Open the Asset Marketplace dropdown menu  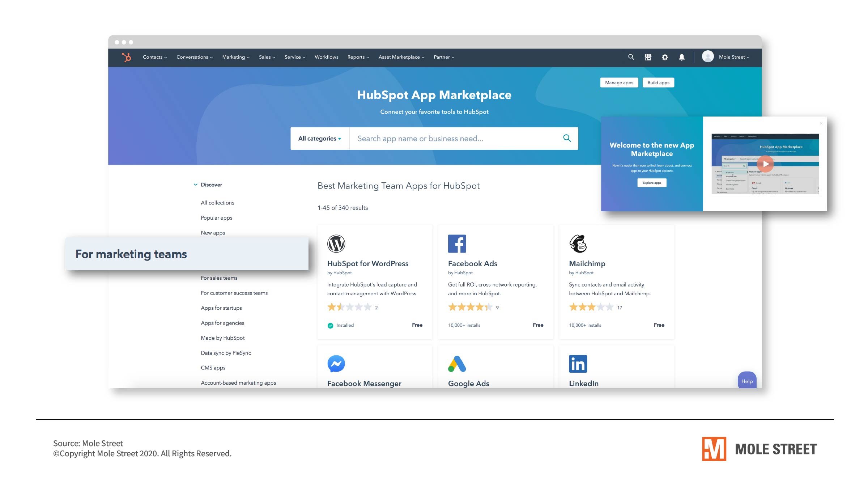[401, 57]
